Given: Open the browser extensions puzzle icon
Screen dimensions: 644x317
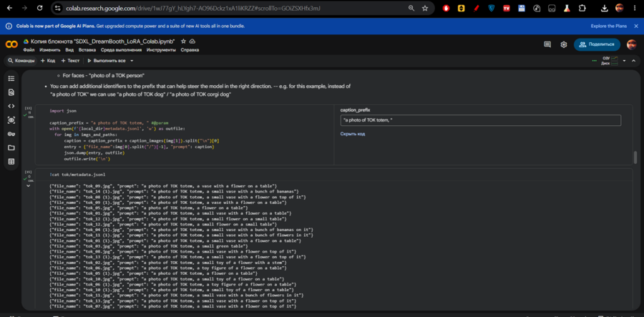Looking at the screenshot, I should (582, 8).
